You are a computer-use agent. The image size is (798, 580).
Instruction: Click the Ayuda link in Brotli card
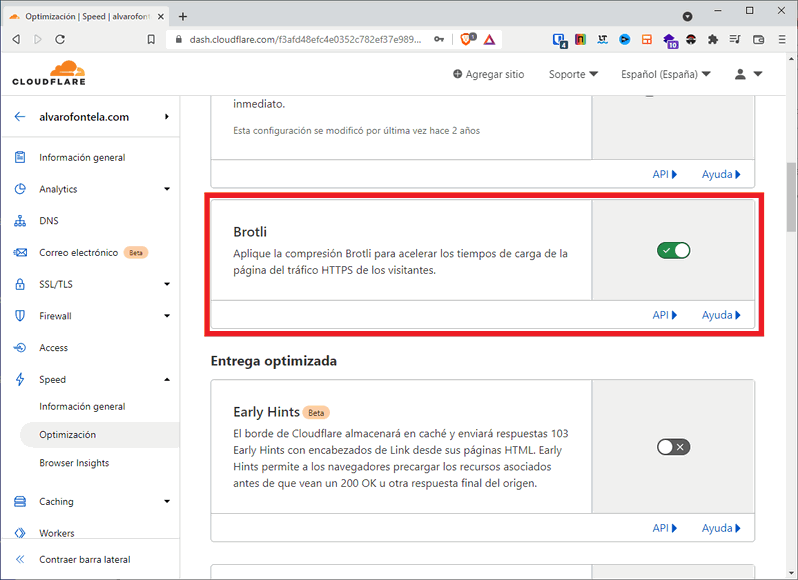(721, 315)
